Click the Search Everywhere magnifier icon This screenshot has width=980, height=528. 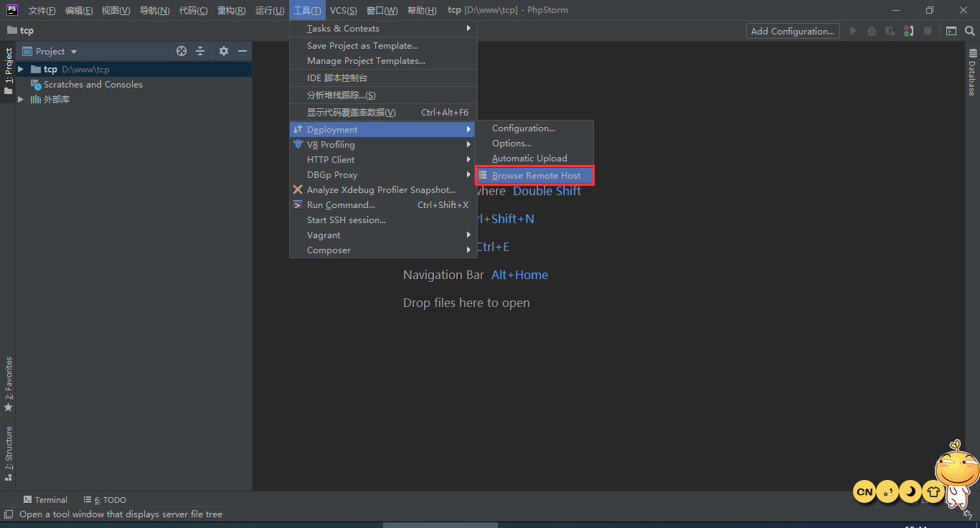[x=970, y=31]
